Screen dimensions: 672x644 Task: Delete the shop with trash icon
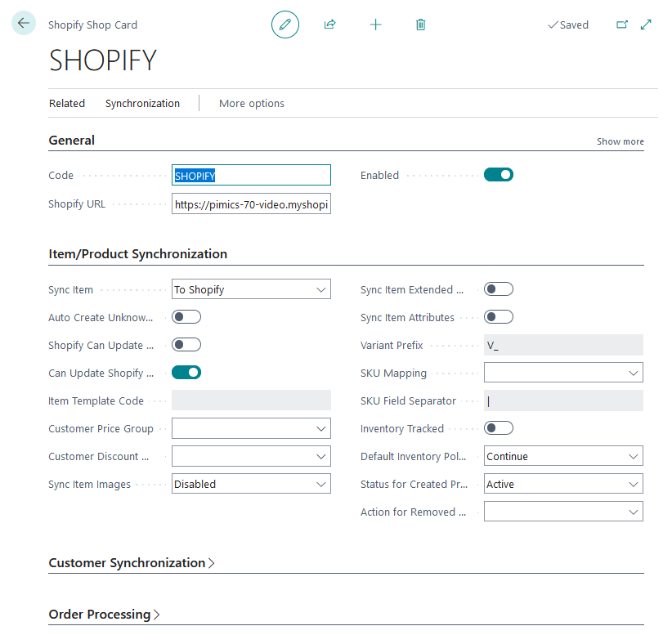421,25
